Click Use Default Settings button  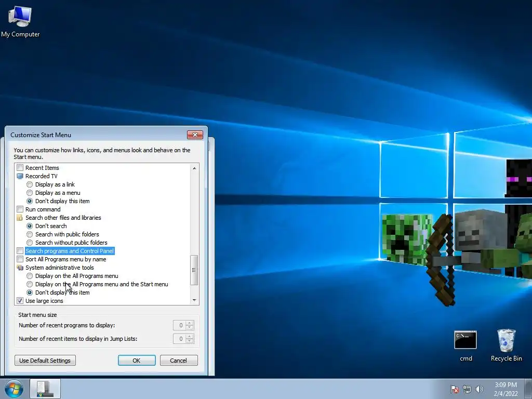tap(45, 361)
